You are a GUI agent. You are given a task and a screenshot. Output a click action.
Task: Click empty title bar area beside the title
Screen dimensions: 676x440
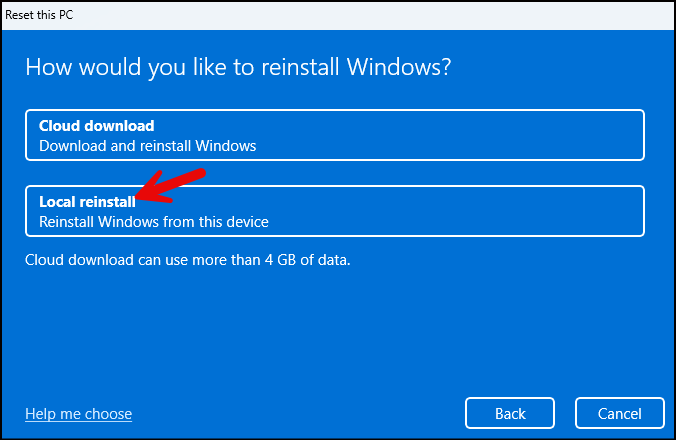[371, 15]
